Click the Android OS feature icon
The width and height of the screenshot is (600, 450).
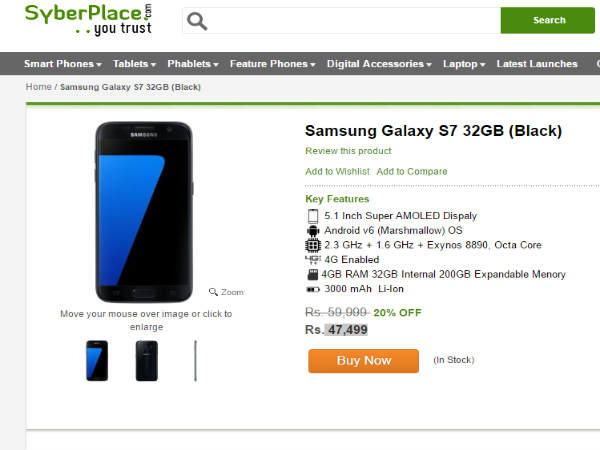312,230
